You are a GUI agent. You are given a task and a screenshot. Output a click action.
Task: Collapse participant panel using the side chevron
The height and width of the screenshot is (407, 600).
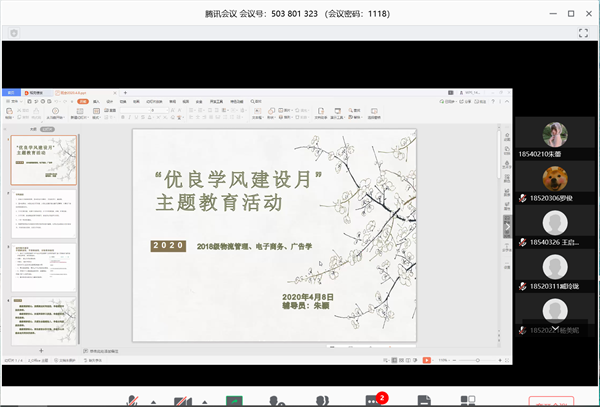[507, 227]
